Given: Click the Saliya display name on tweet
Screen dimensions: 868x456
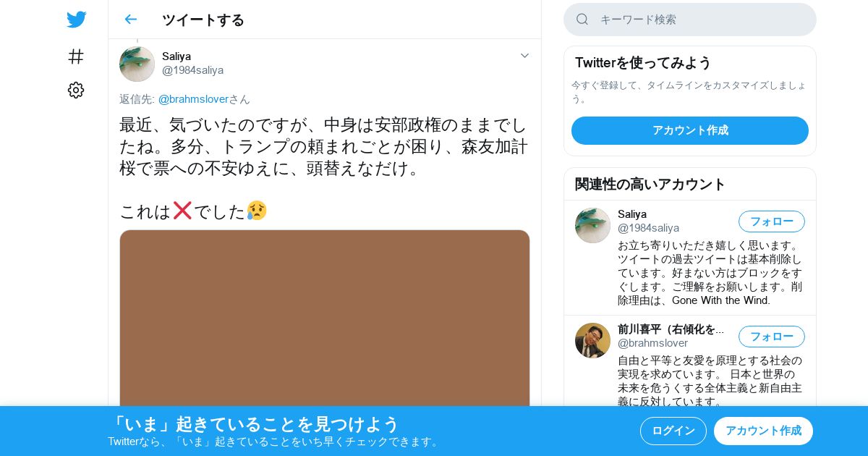Looking at the screenshot, I should [176, 56].
